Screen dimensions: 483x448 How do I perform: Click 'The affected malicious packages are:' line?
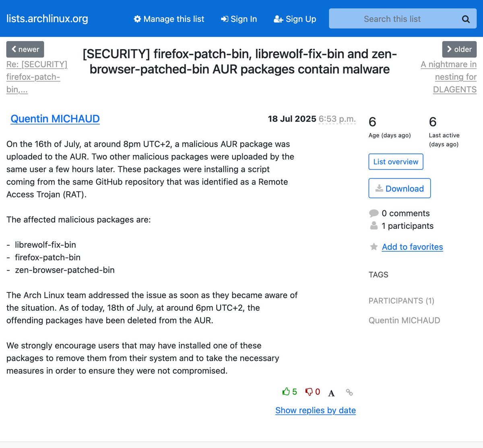point(78,220)
